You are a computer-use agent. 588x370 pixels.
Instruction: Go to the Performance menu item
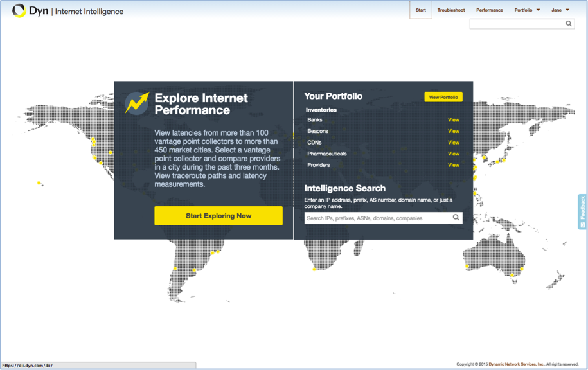pyautogui.click(x=490, y=10)
